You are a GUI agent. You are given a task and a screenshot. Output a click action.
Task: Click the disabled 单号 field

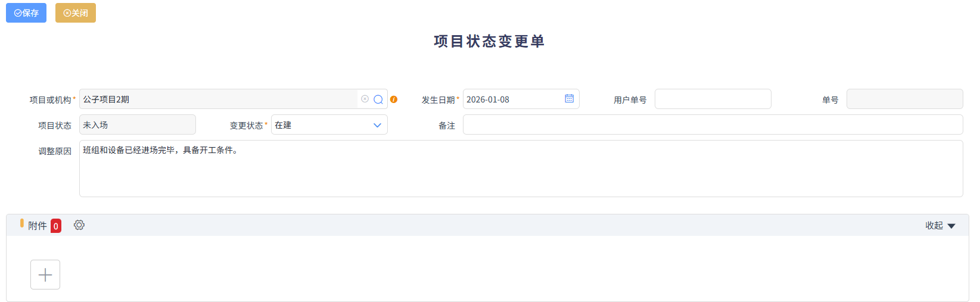(905, 99)
